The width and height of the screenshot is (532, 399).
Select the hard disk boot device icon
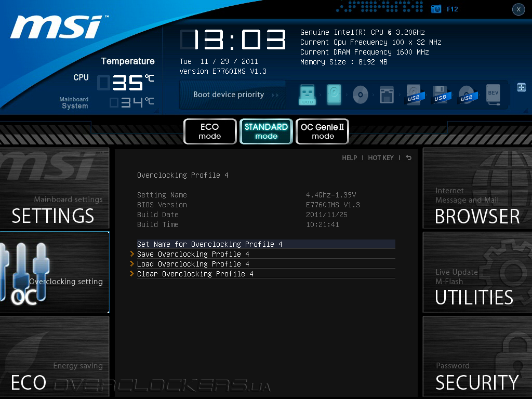coord(334,95)
